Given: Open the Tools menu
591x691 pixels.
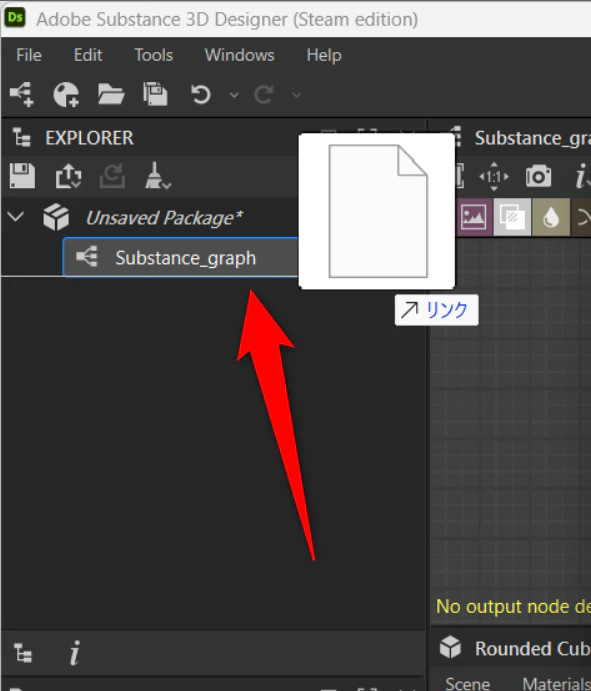Looking at the screenshot, I should 153,55.
